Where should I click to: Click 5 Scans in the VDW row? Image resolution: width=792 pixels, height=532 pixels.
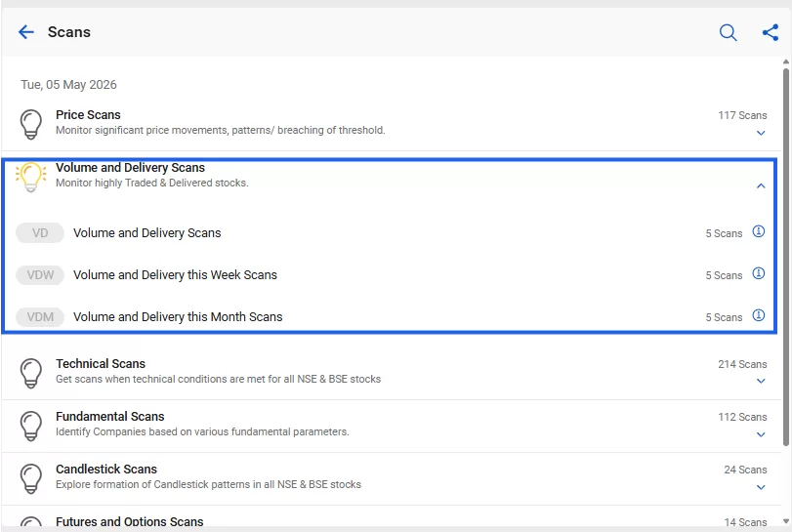coord(724,275)
